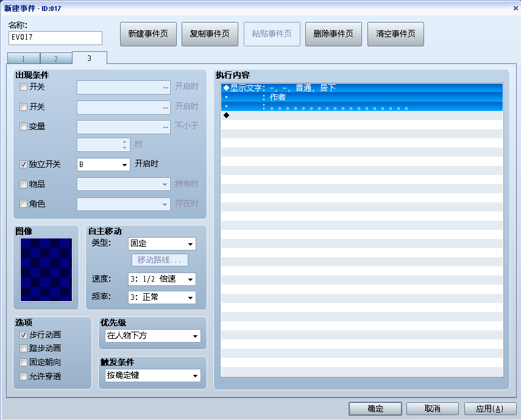The image size is (521, 420).
Task: Select the dotted text continuation line
Action: (x=362, y=106)
